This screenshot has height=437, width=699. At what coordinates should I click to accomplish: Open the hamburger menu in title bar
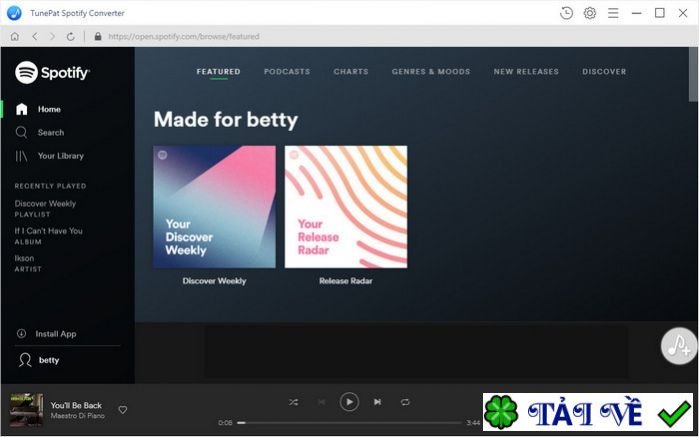click(613, 13)
